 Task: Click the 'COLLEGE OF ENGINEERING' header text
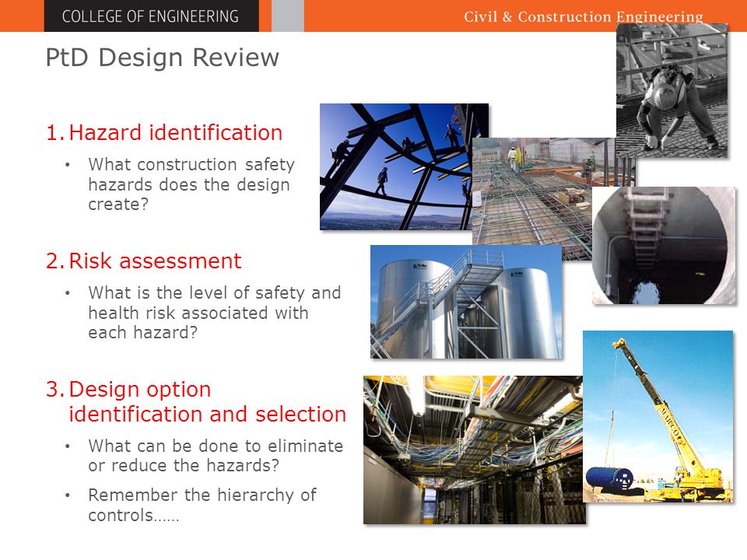[x=150, y=16]
